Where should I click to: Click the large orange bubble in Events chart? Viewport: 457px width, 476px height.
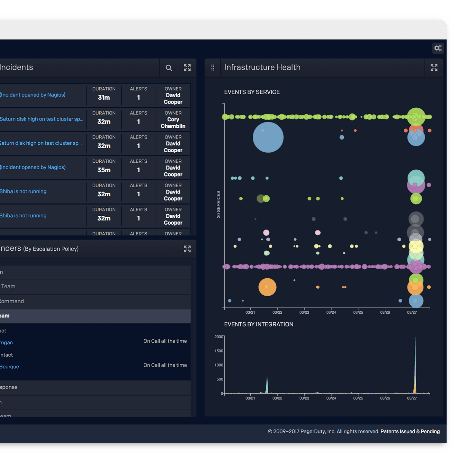pos(267,287)
